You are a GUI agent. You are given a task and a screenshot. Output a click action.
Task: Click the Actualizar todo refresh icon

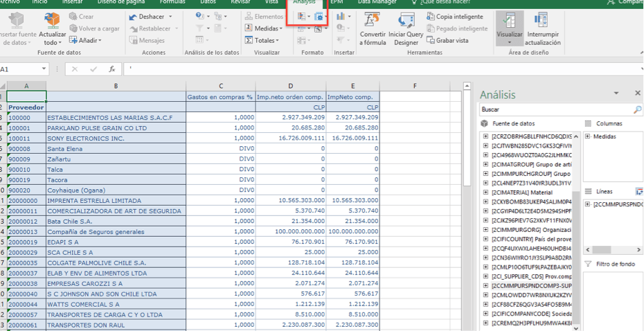pyautogui.click(x=52, y=21)
